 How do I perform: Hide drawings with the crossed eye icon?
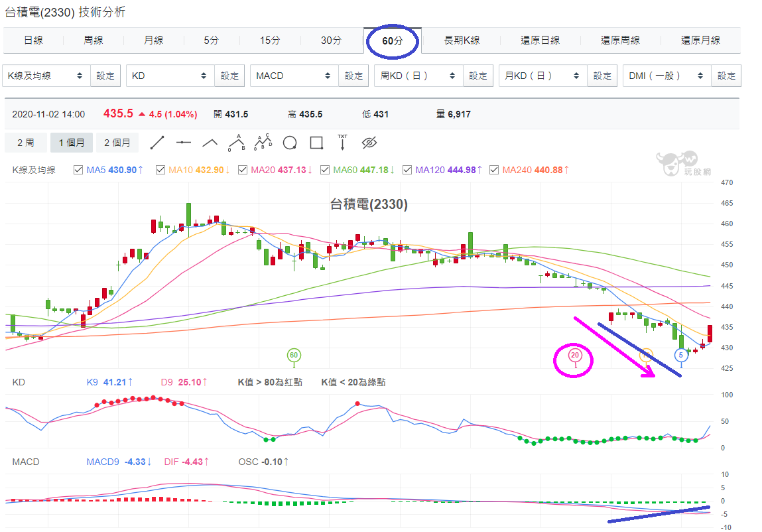(x=369, y=143)
